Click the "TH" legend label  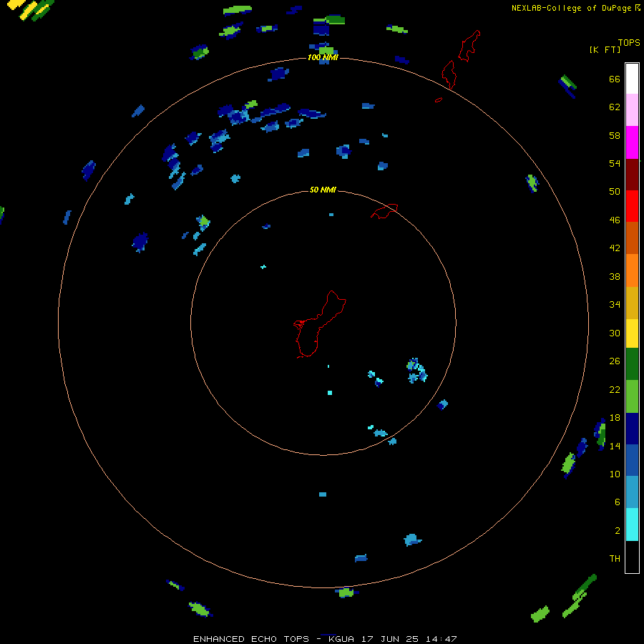pyautogui.click(x=615, y=559)
